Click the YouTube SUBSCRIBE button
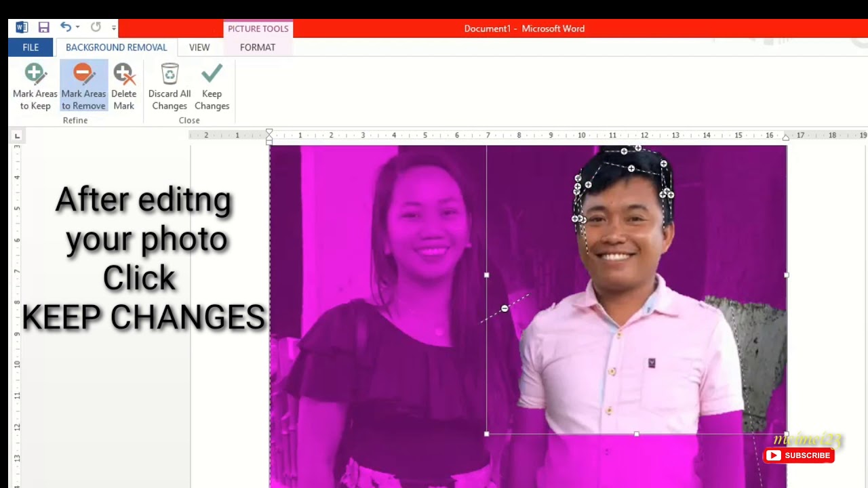This screenshot has width=868, height=488. coord(799,455)
